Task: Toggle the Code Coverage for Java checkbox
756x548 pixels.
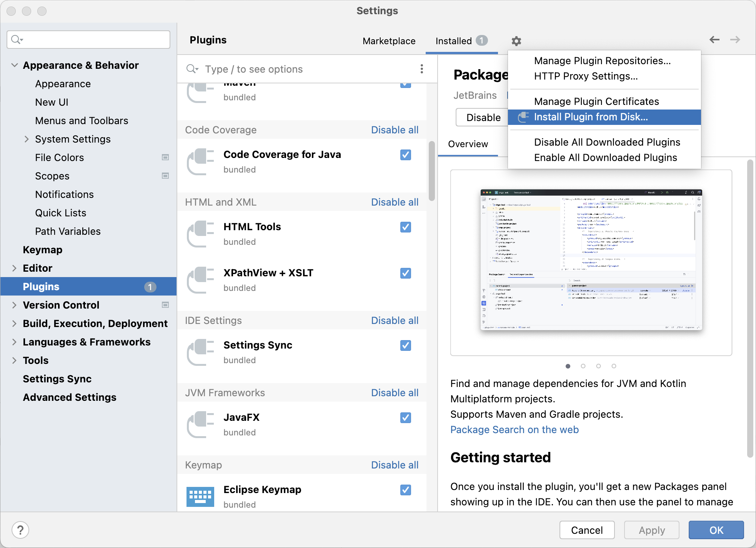Action: (x=406, y=155)
